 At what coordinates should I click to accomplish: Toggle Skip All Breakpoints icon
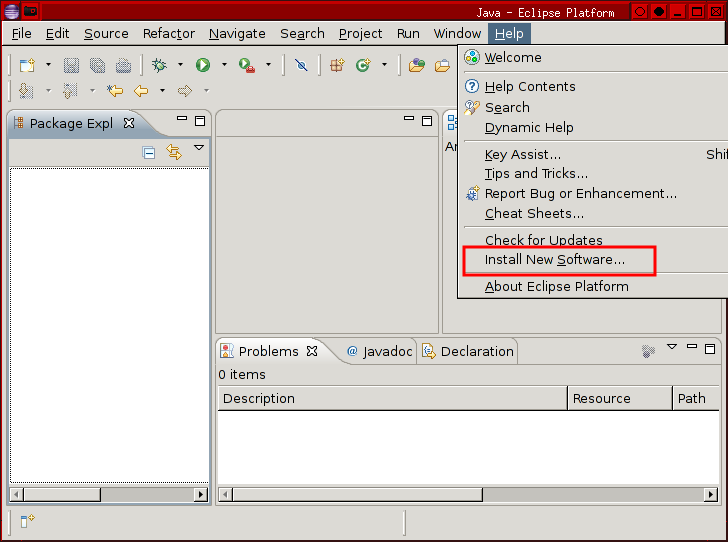click(x=301, y=65)
